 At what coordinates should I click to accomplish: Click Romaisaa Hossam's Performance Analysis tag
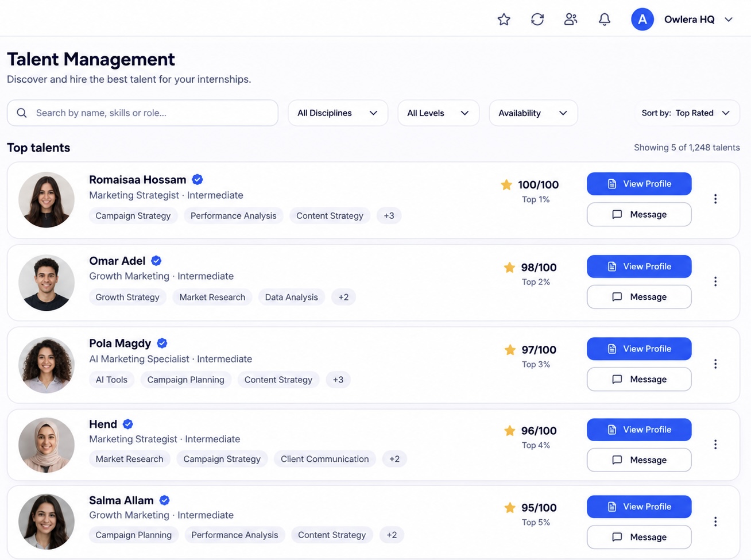234,216
